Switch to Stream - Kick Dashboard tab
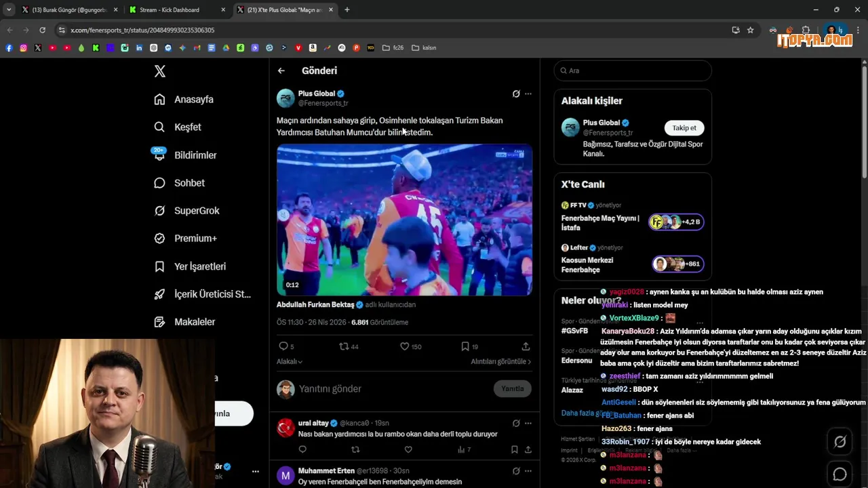Viewport: 868px width, 488px height. pyautogui.click(x=176, y=10)
